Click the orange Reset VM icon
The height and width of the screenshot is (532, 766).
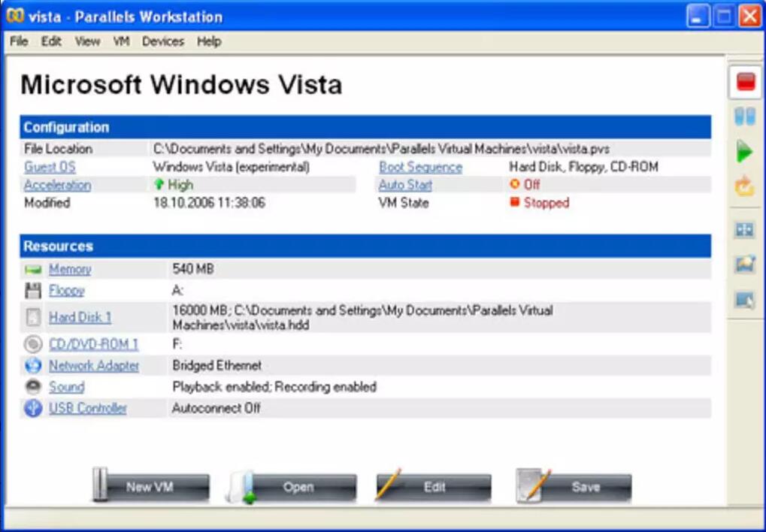(x=744, y=188)
